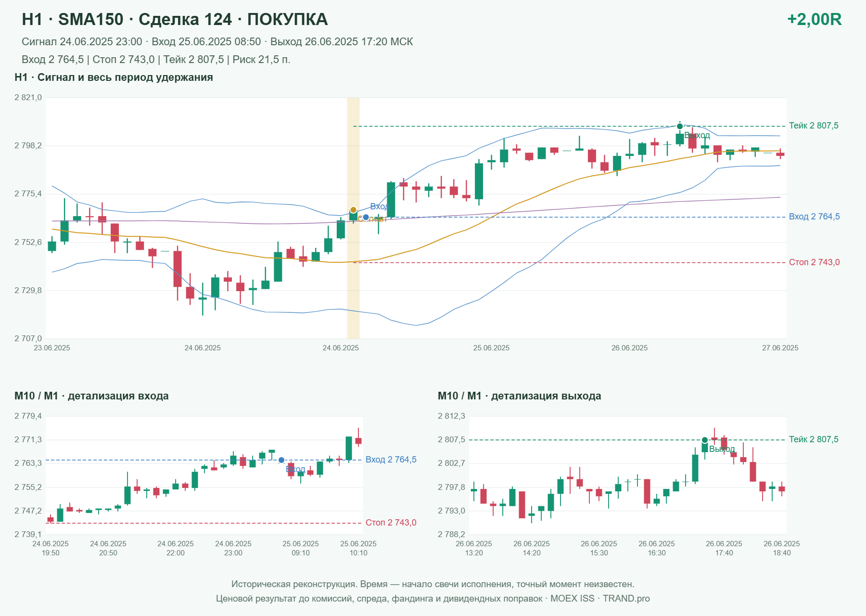The width and height of the screenshot is (866, 616).
Task: Click the +2,00R result value
Action: 814,19
